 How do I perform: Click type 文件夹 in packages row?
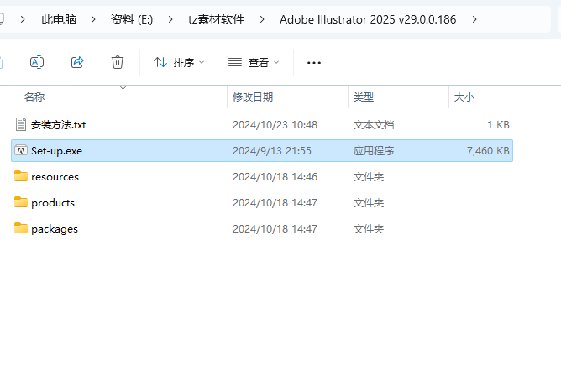pyautogui.click(x=369, y=229)
